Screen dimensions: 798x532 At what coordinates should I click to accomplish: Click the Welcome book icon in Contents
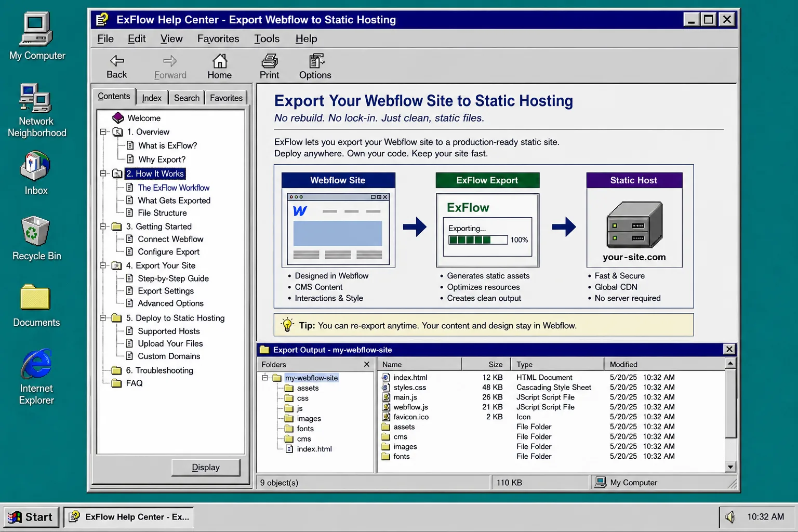(118, 118)
